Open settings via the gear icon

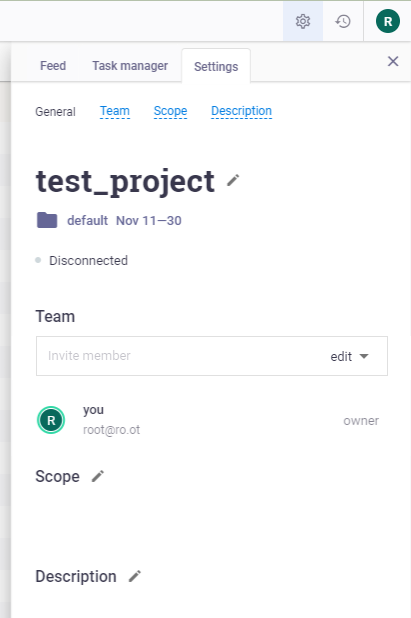pos(303,21)
